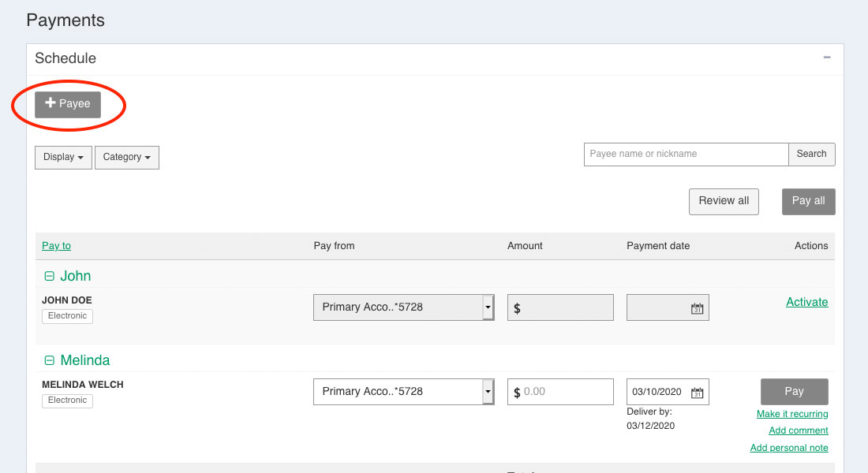Click Pay button for Melinda Welch
This screenshot has height=473, width=868.
pyautogui.click(x=794, y=392)
